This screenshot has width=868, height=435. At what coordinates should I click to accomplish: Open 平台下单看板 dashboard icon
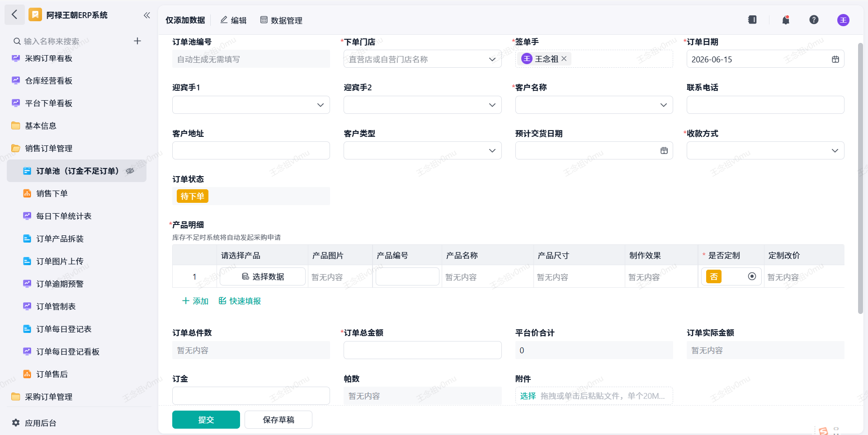(16, 103)
